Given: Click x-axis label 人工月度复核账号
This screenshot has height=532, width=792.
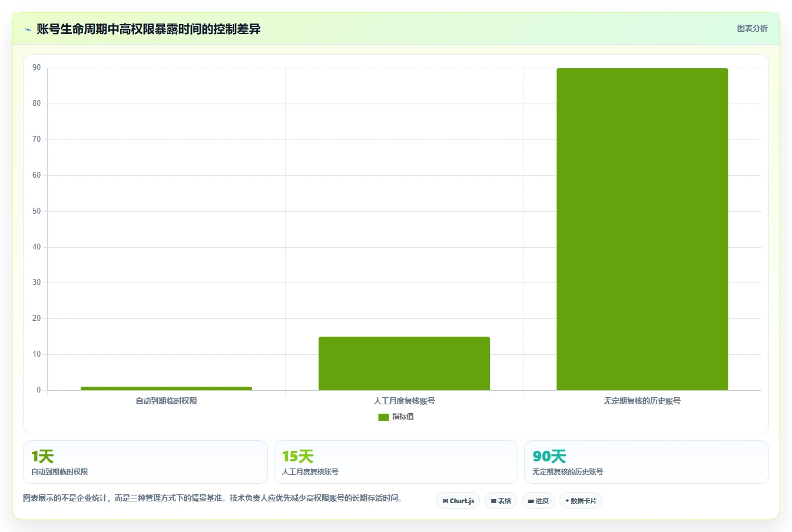Looking at the screenshot, I should [404, 401].
